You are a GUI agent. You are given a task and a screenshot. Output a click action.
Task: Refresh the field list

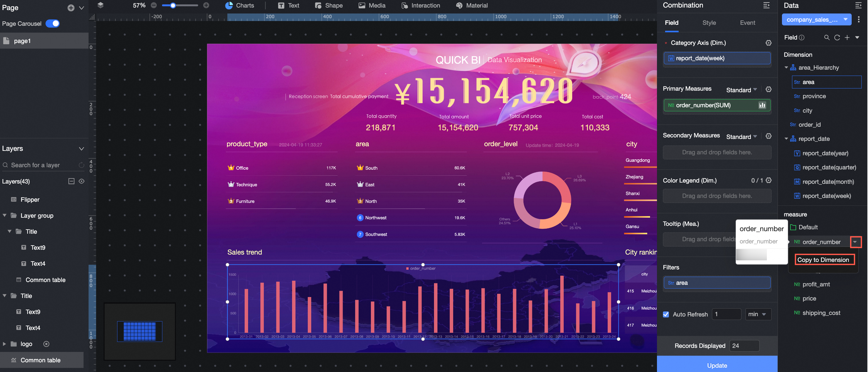pyautogui.click(x=837, y=37)
